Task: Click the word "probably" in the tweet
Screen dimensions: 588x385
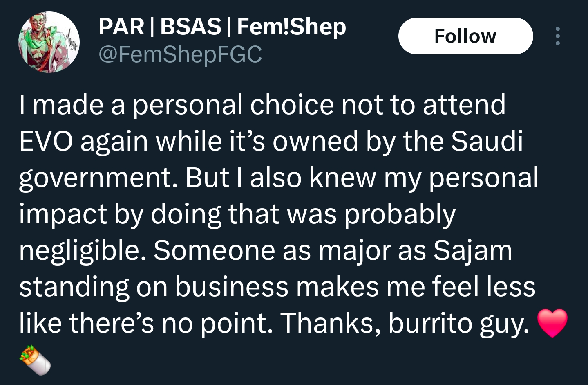Action: click(400, 214)
